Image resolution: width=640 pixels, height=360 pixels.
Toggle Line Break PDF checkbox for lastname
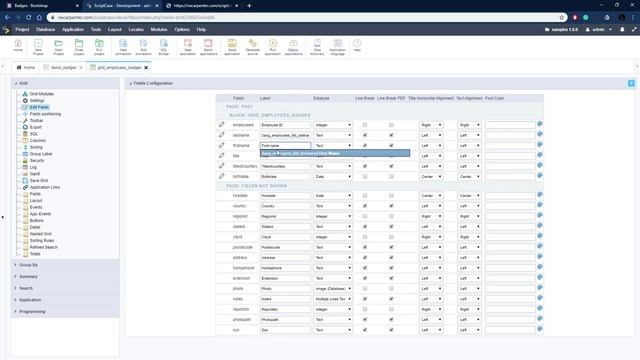[391, 135]
